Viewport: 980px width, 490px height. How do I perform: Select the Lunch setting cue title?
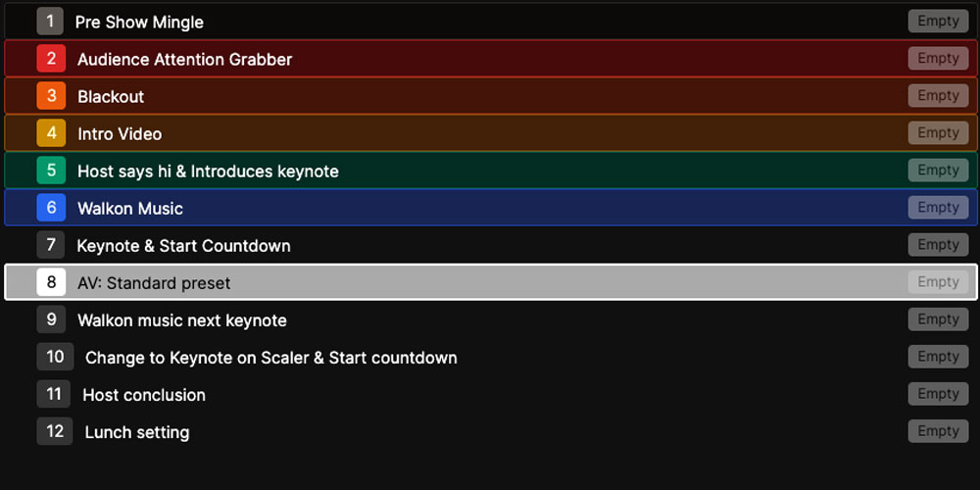coord(137,432)
